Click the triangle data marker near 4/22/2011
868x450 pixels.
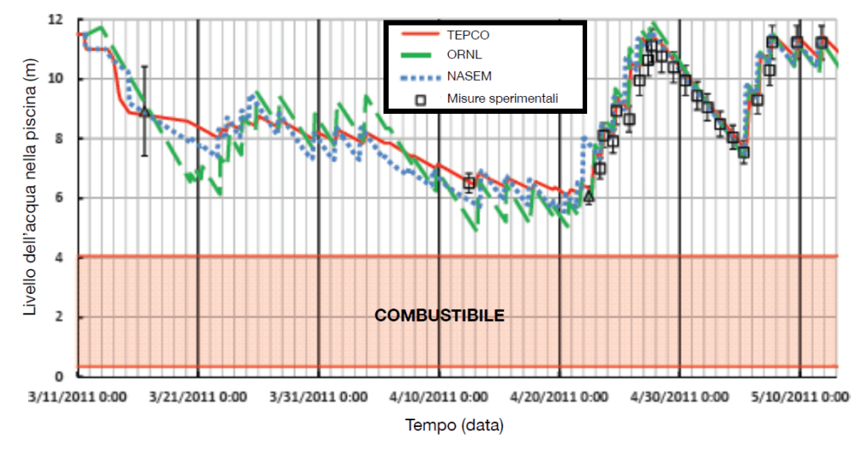tap(589, 196)
